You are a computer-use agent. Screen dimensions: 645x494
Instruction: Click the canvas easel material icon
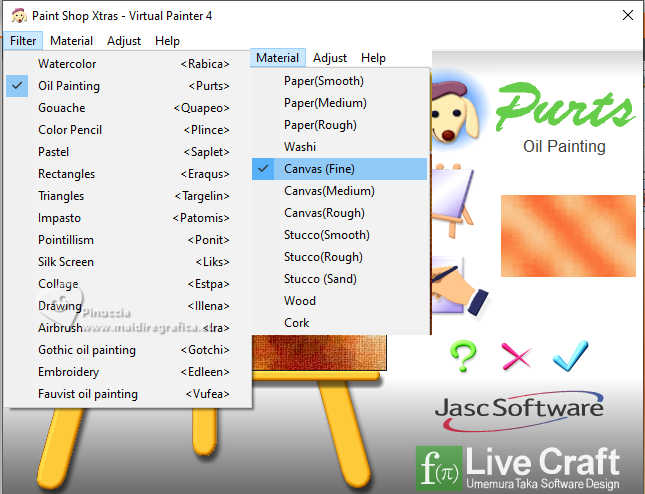(453, 200)
